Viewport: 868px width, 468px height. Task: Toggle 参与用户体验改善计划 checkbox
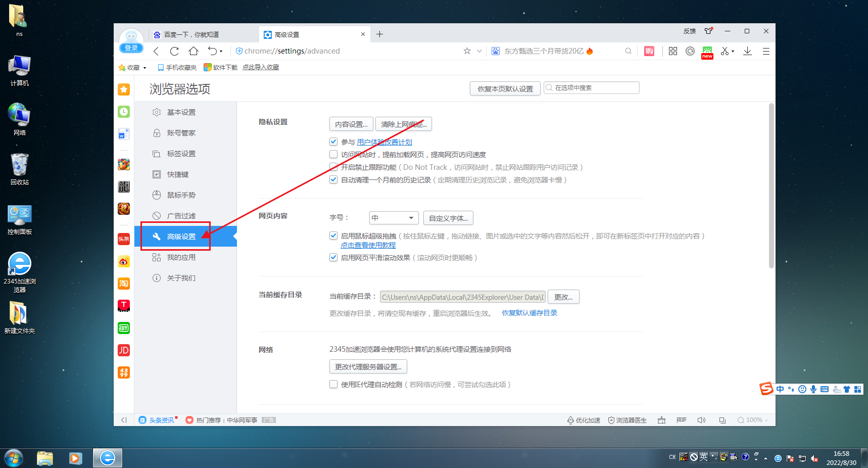pos(333,142)
